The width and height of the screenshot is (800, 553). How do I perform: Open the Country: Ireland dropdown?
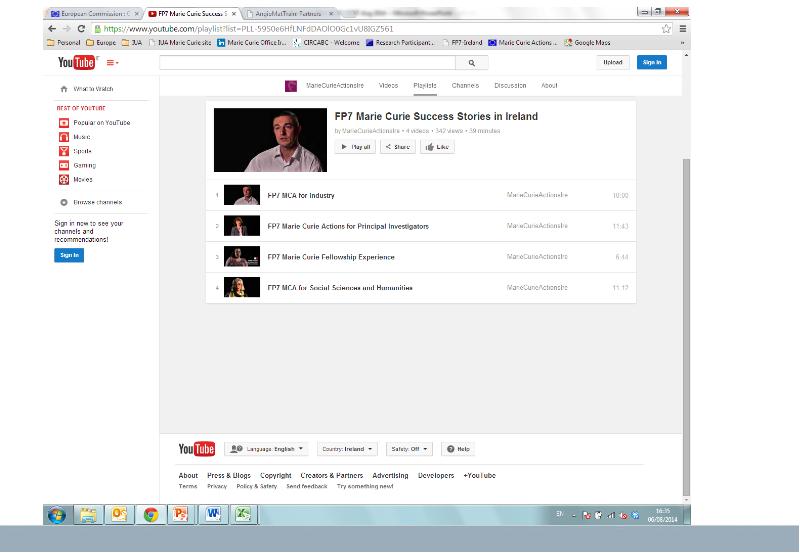(347, 449)
